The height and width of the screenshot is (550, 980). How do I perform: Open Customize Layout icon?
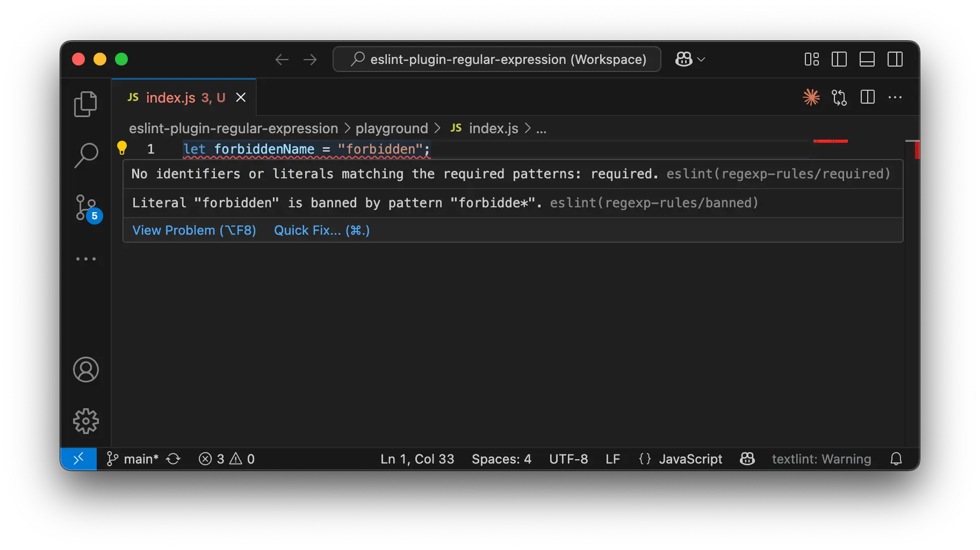click(x=811, y=59)
